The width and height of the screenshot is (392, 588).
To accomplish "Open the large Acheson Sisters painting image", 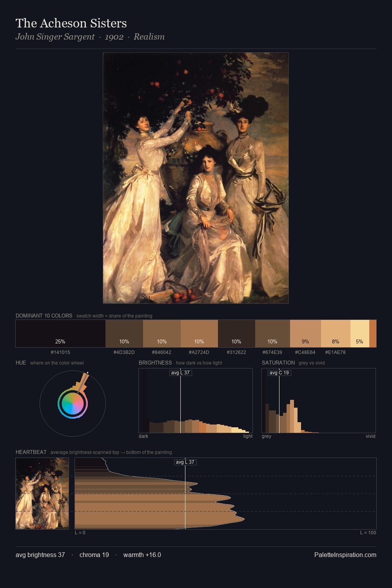I will (196, 178).
